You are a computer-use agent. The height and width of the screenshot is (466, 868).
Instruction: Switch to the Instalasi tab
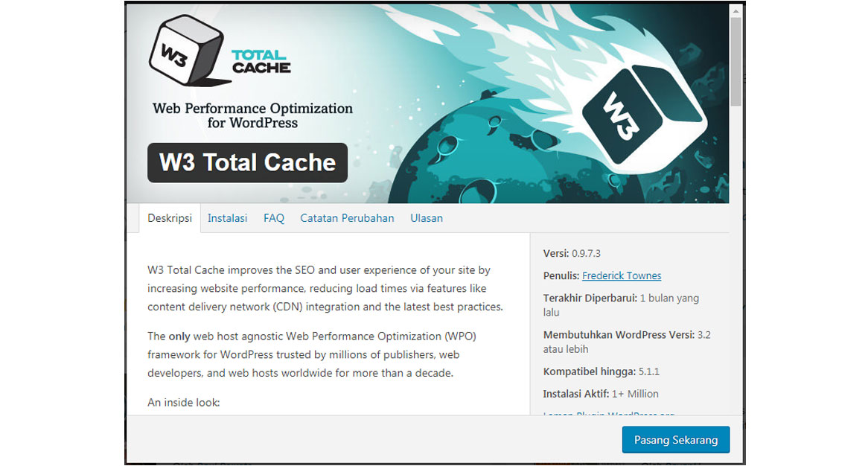click(x=227, y=218)
